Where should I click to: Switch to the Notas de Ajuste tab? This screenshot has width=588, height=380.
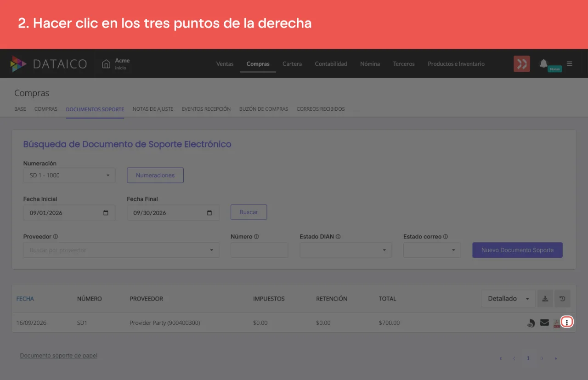153,109
